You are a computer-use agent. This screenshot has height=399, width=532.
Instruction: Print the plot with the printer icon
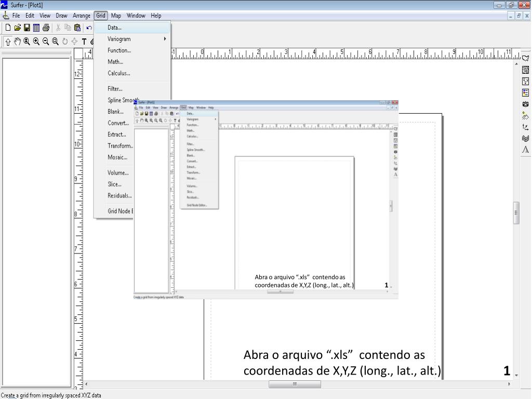pos(46,28)
